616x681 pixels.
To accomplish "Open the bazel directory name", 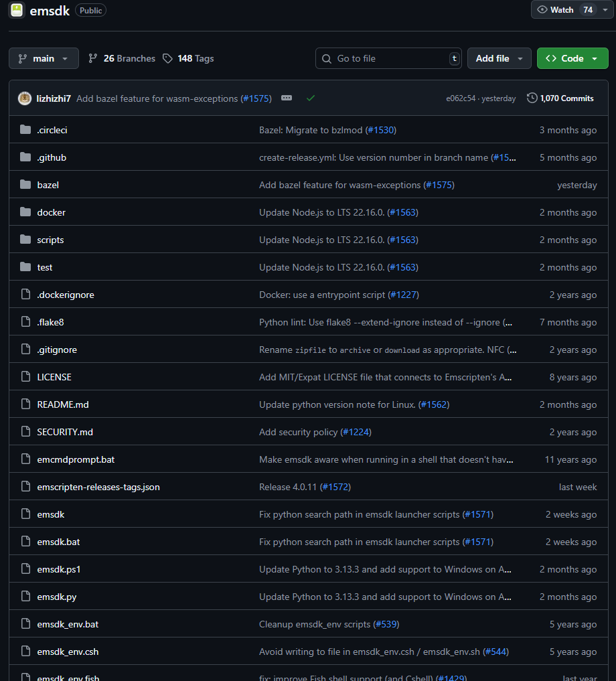I will (48, 185).
